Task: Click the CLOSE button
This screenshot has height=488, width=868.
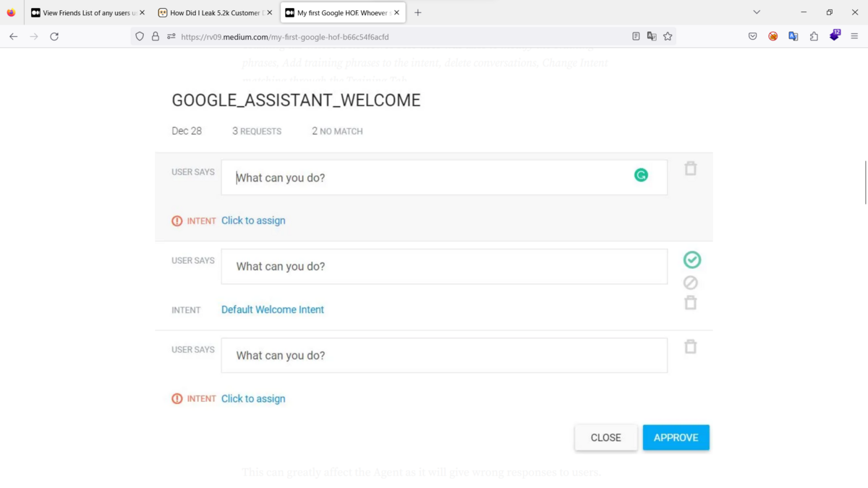Action: [606, 437]
